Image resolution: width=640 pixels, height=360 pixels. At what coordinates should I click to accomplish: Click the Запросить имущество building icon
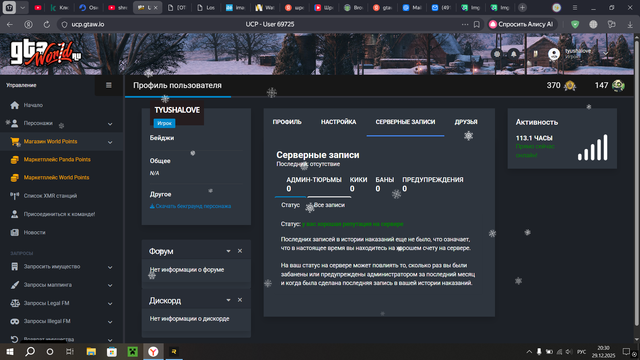pyautogui.click(x=15, y=267)
